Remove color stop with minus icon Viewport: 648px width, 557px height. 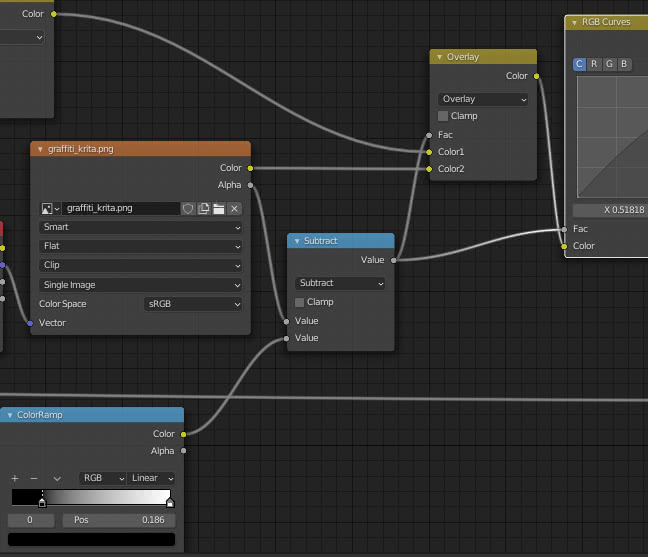34,478
